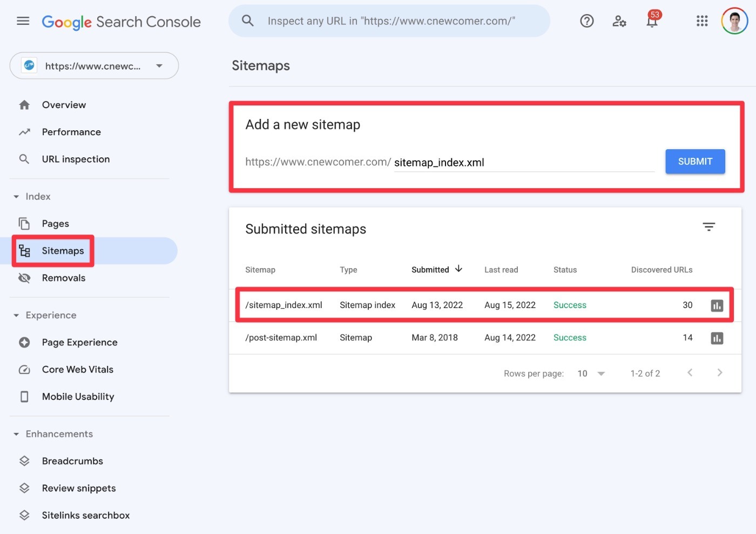Click the Pages documents icon
Image resolution: width=756 pixels, height=534 pixels.
pos(24,223)
